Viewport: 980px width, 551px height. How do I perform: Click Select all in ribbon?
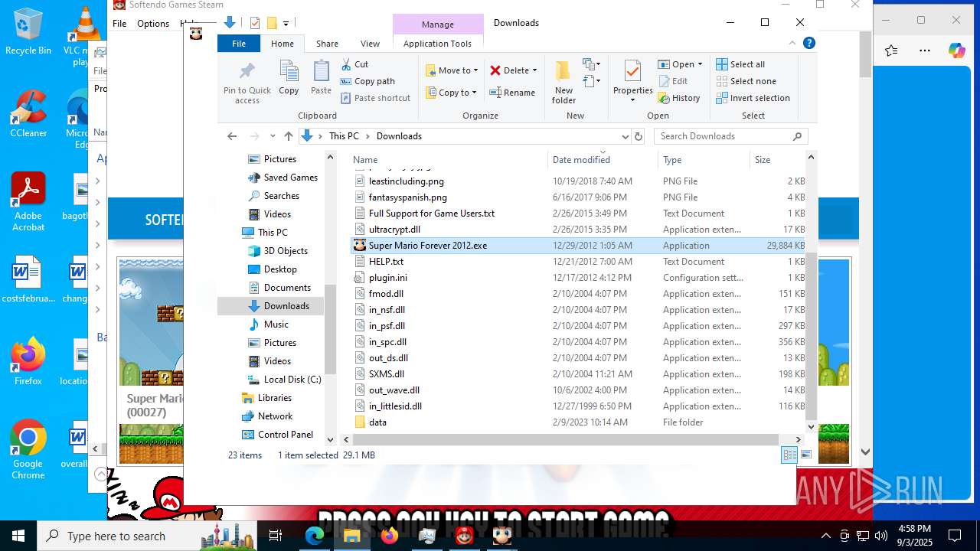[x=740, y=64]
